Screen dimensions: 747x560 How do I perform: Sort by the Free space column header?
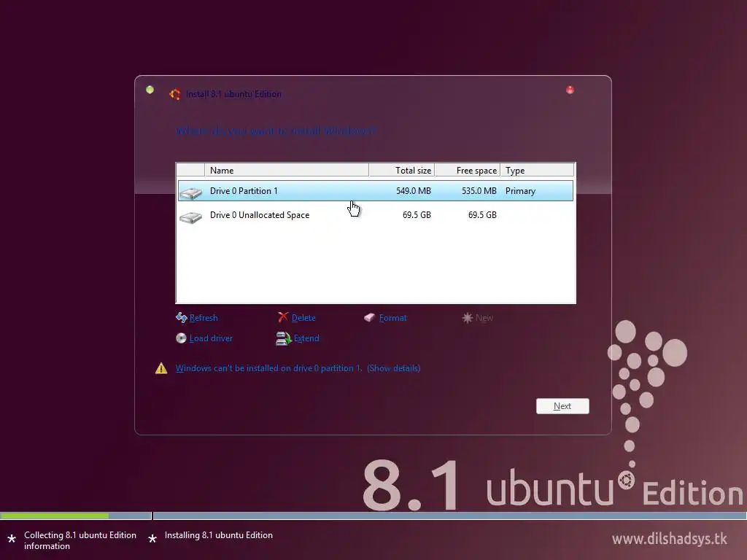[x=468, y=170]
